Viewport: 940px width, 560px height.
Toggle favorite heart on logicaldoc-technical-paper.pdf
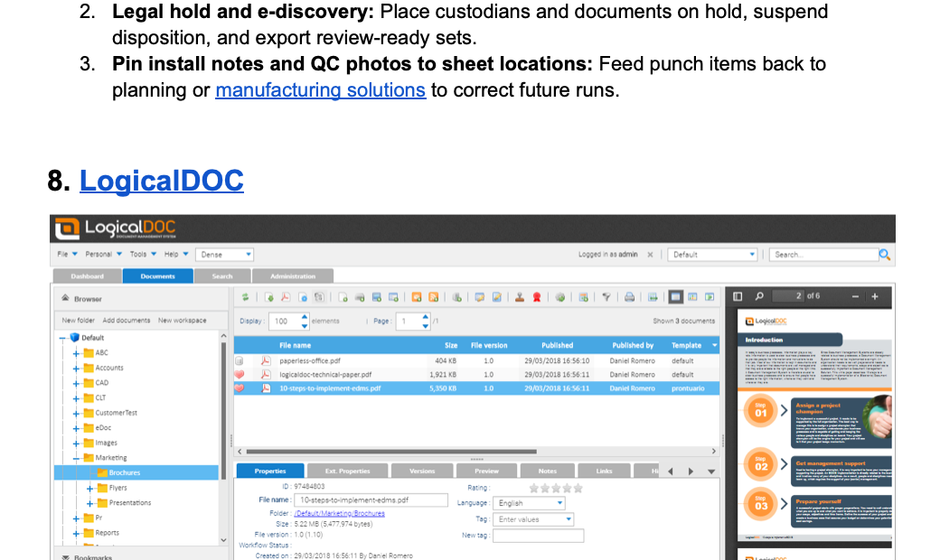240,374
